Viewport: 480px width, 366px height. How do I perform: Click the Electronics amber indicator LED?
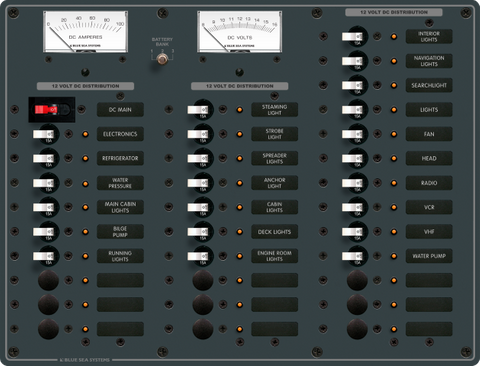85,134
